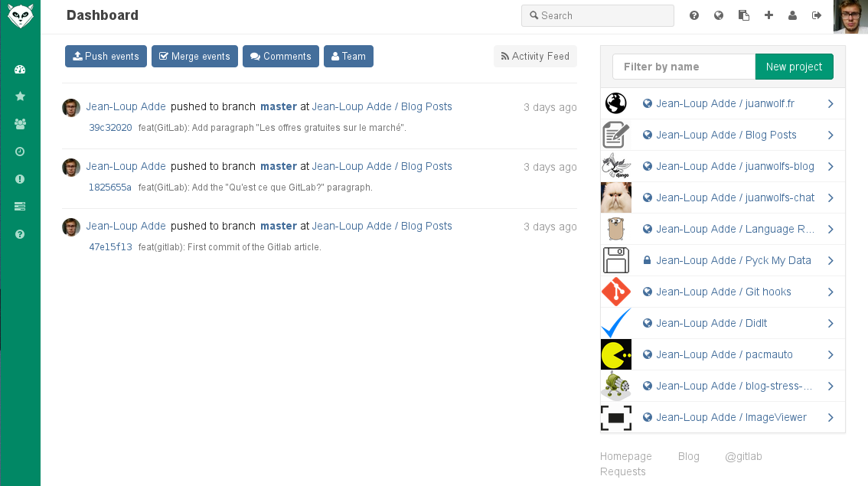The image size is (868, 486).
Task: Click the New project button
Action: click(795, 67)
